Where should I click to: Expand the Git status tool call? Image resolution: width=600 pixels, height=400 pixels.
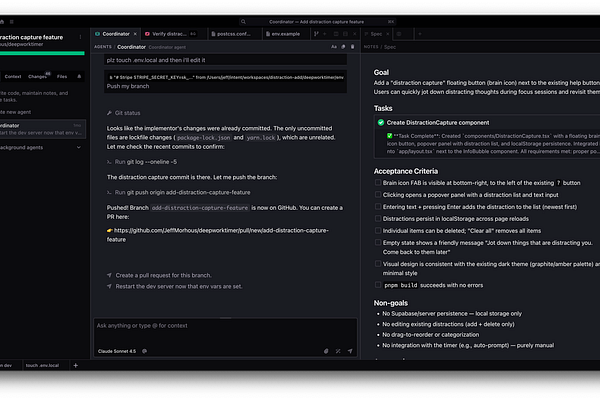124,113
